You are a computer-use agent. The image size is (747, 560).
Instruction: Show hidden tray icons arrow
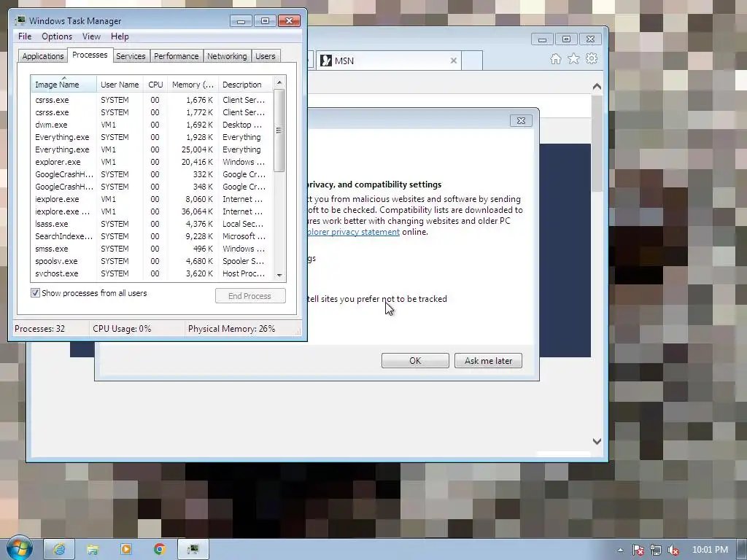[x=620, y=550]
